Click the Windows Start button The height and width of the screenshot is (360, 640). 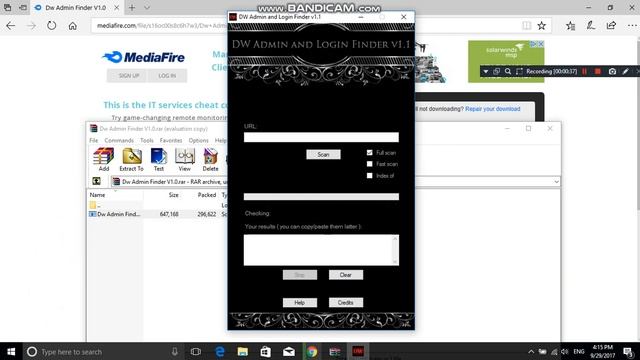coord(11,351)
